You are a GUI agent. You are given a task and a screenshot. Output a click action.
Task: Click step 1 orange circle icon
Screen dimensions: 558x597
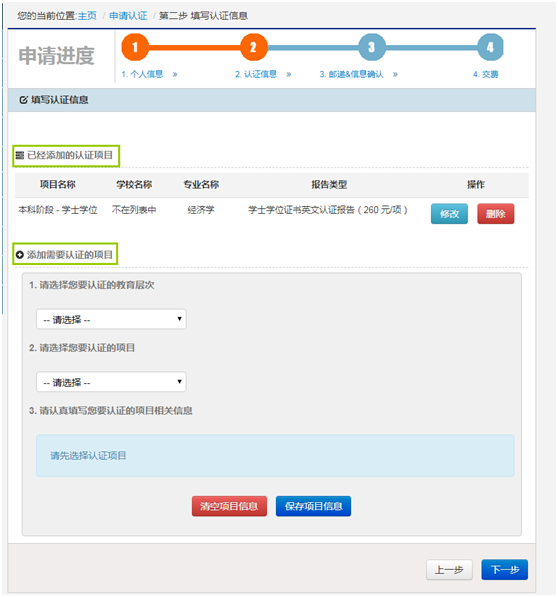coord(135,47)
